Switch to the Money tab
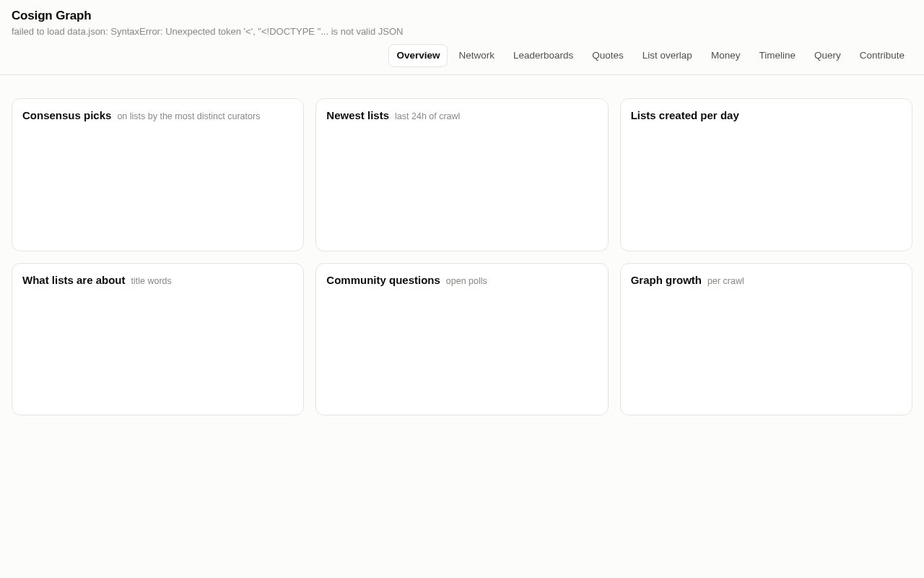924x578 pixels. (x=725, y=56)
